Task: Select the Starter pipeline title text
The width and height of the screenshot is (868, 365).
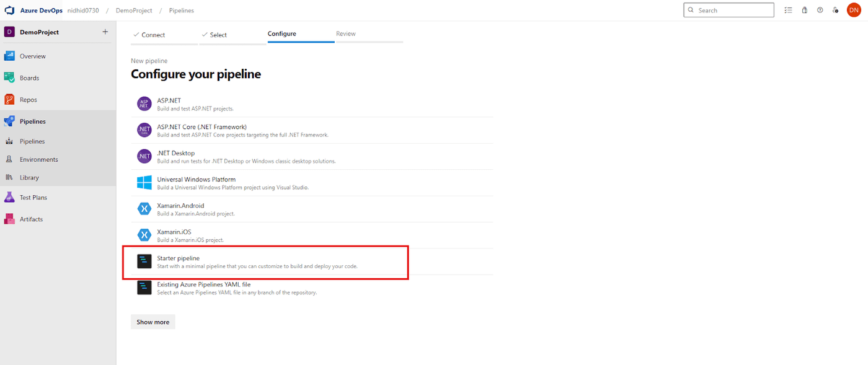Action: (x=178, y=258)
